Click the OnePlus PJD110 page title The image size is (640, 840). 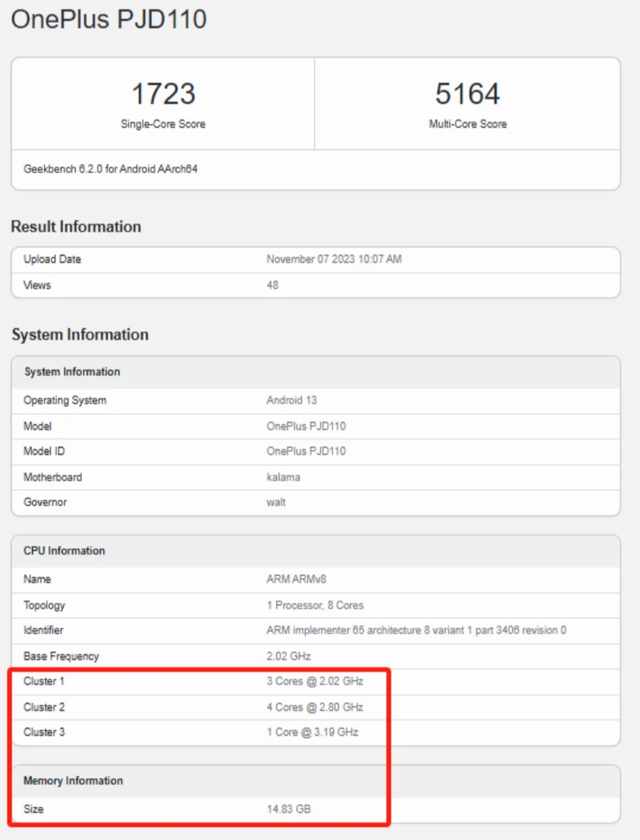click(108, 20)
